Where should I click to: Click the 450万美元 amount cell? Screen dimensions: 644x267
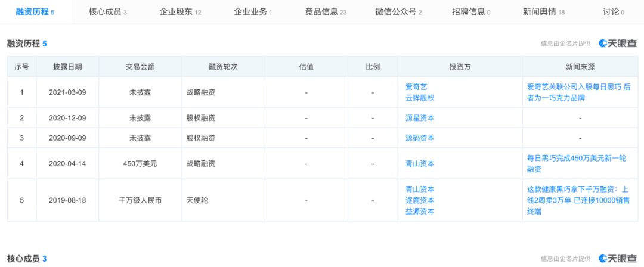140,163
